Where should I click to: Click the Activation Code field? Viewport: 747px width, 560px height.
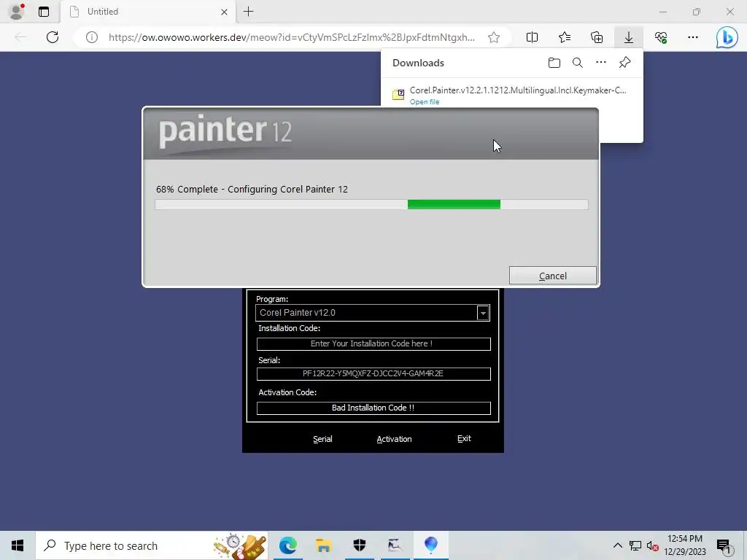click(373, 408)
